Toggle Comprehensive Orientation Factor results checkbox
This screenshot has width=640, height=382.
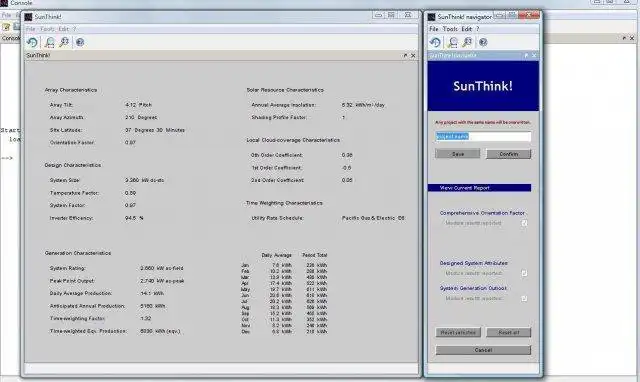[x=524, y=223]
